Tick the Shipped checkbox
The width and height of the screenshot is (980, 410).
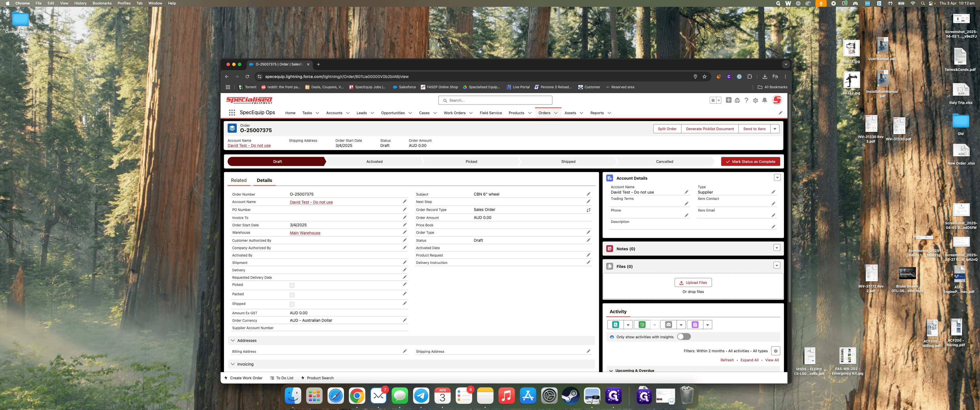292,304
